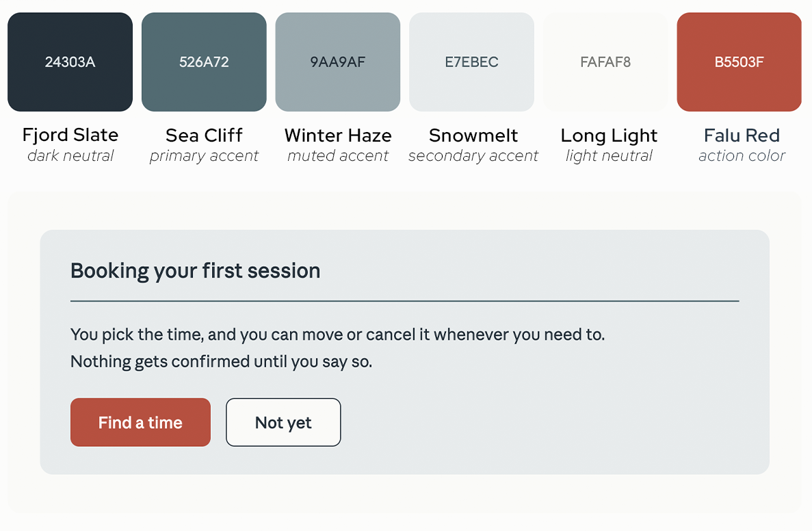
Task: Click the Snowmelt color name
Action: (x=473, y=135)
